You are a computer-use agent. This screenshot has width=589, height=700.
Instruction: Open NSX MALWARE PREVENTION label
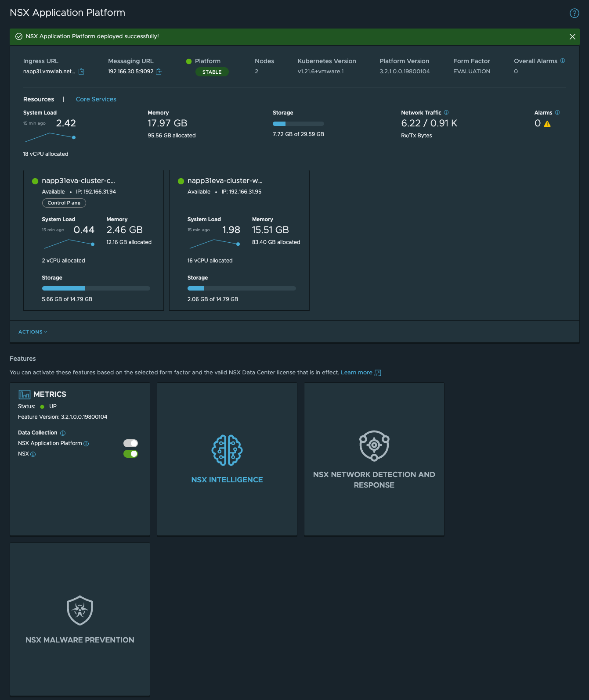80,640
